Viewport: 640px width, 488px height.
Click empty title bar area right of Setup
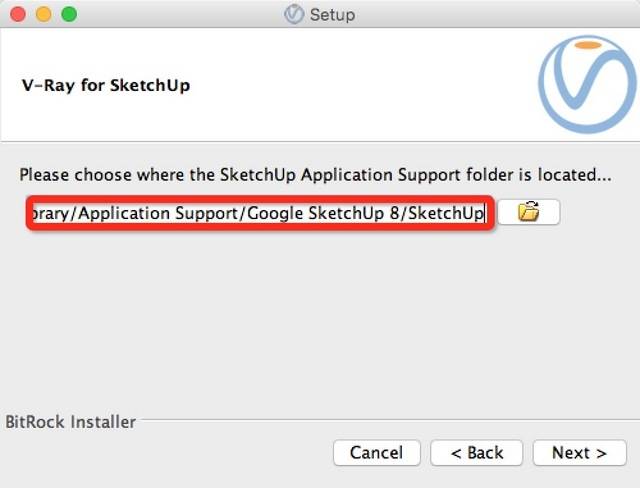[x=490, y=15]
